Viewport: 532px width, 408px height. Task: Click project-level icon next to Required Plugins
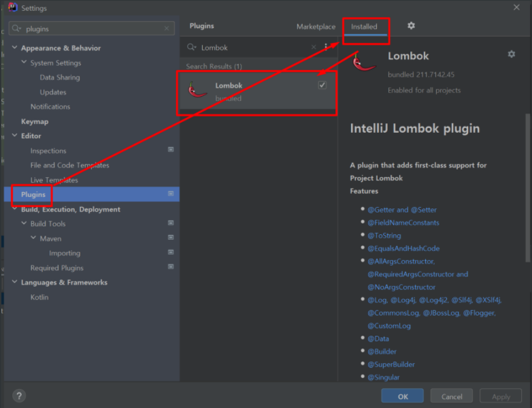click(171, 267)
